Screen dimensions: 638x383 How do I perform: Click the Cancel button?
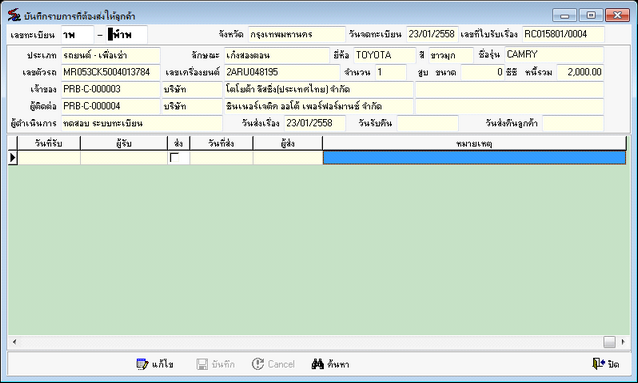(273, 364)
